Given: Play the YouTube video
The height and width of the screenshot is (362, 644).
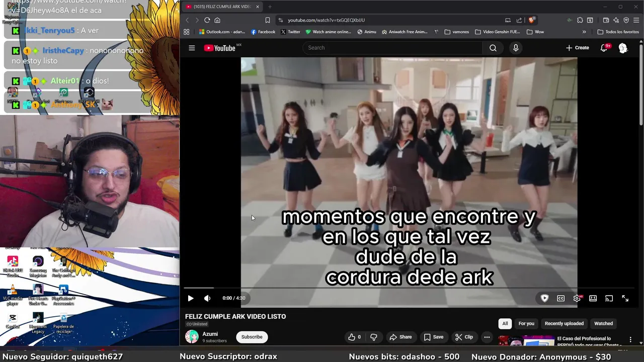Looking at the screenshot, I should point(191,298).
